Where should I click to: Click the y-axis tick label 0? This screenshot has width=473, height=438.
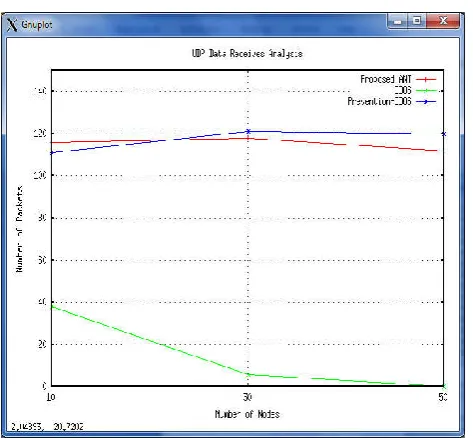pos(44,386)
